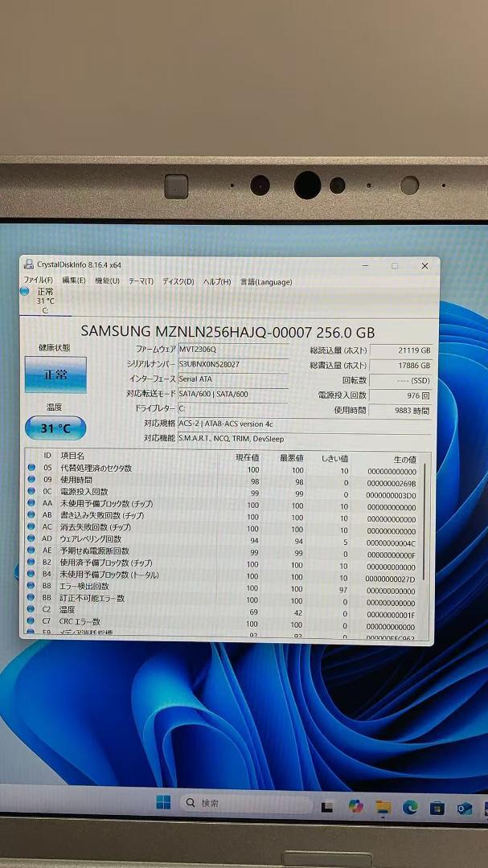Open the ディスク(D) menu

[x=178, y=282]
